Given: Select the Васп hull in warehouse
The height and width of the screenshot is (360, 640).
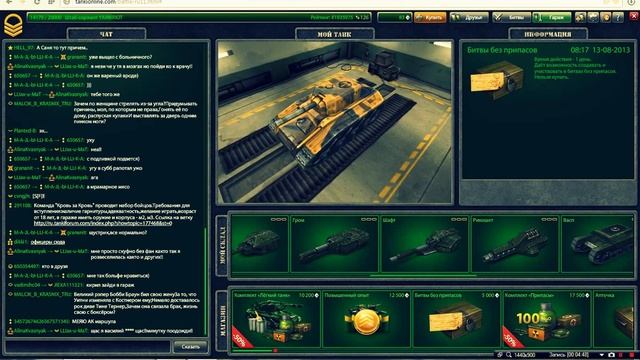Looking at the screenshot, I should [597, 244].
